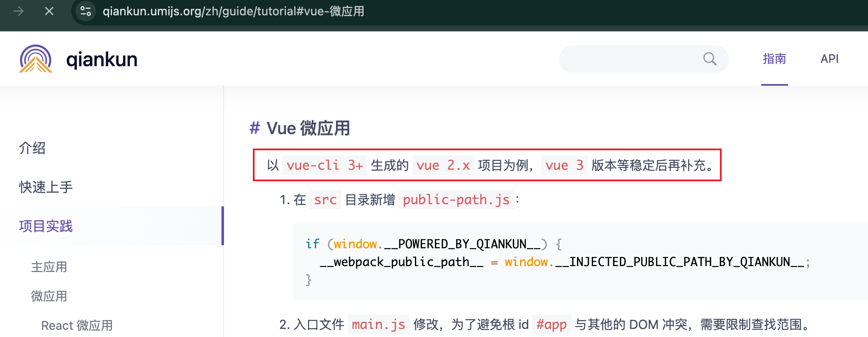Click the src inline code

[x=325, y=199]
